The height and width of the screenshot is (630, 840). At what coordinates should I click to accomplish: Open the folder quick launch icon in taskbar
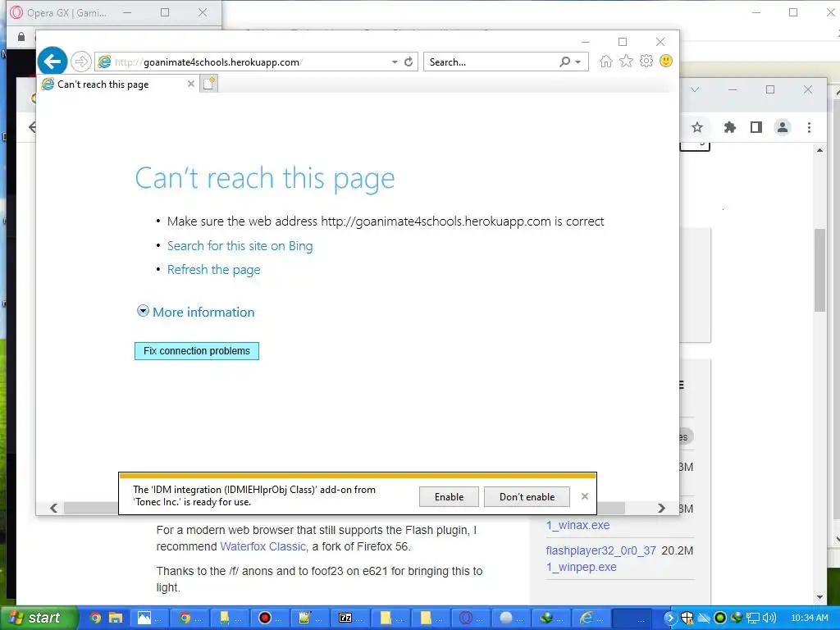coord(116,618)
